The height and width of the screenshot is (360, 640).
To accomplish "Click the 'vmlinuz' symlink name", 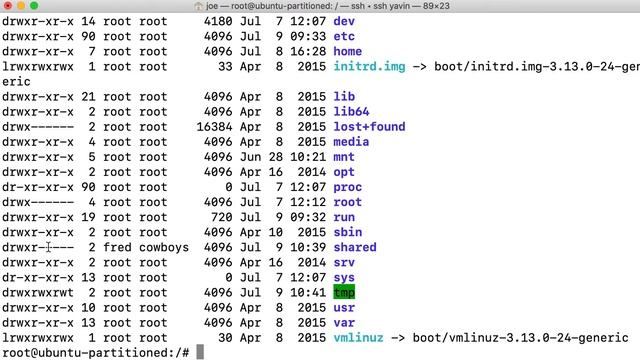I will [x=358, y=338].
